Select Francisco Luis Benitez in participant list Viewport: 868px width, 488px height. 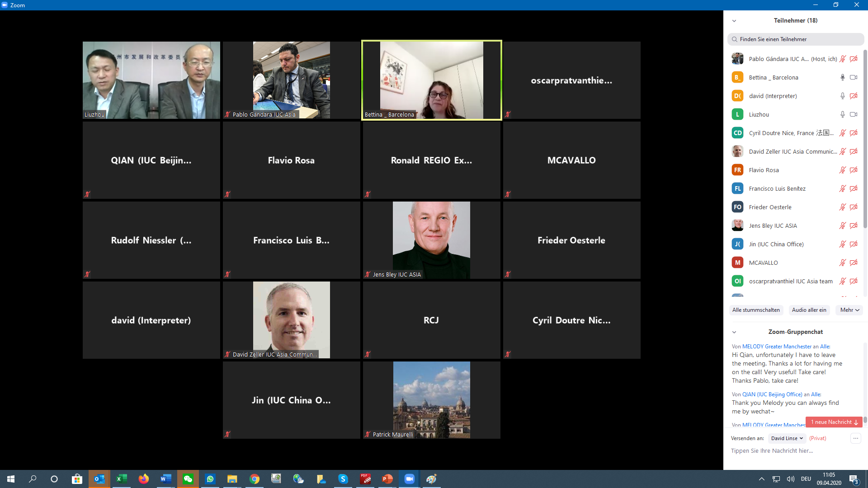[x=777, y=188]
